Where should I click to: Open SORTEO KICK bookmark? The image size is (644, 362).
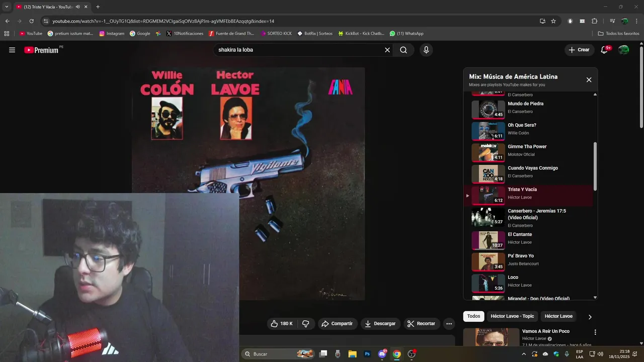click(276, 34)
